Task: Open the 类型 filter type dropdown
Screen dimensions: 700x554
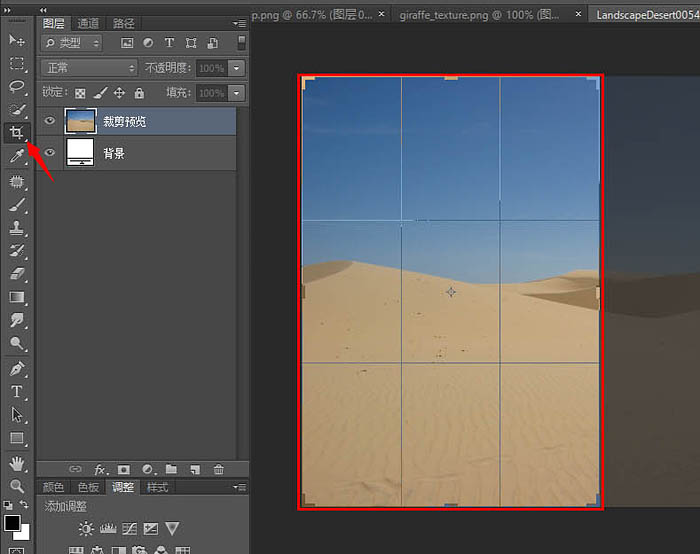Action: pyautogui.click(x=71, y=43)
